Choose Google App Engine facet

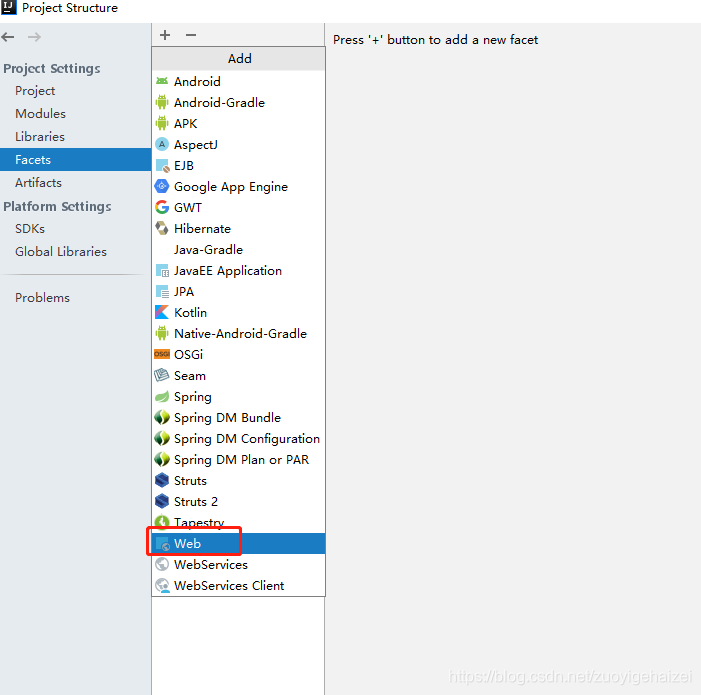(x=239, y=186)
